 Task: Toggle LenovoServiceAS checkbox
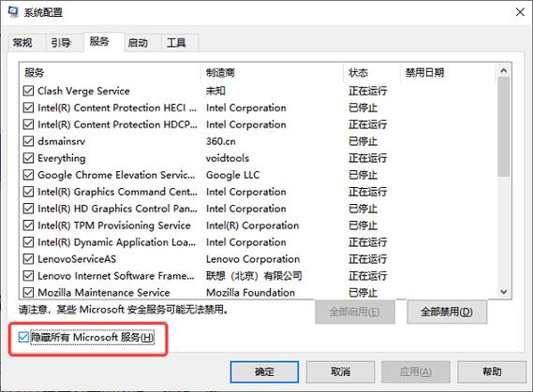[28, 259]
